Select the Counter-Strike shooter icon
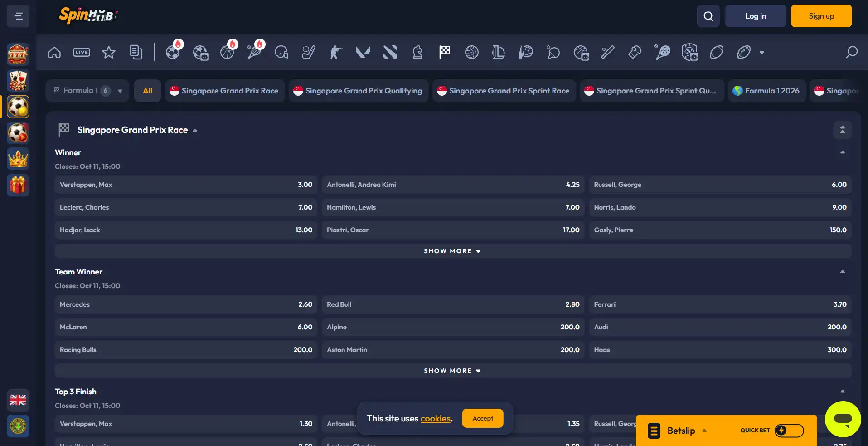This screenshot has height=446, width=868. [336, 53]
